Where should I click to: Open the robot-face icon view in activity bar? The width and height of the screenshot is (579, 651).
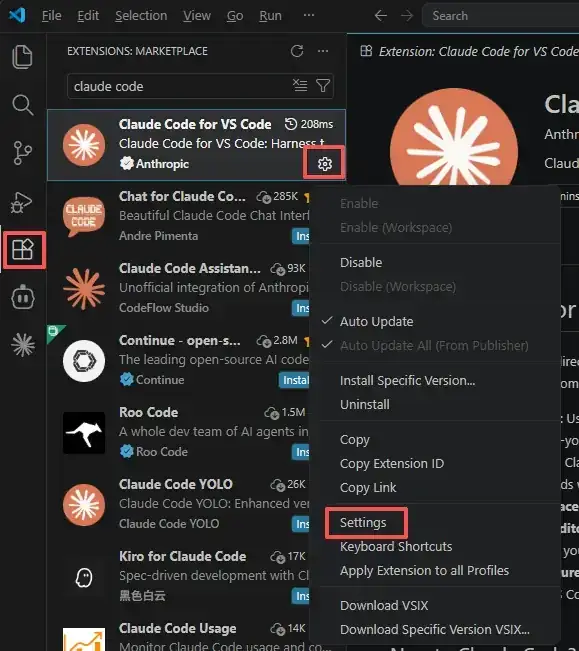click(23, 297)
